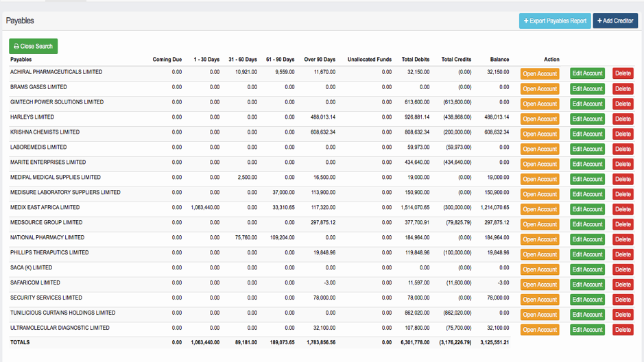
Task: Click the Over 90 Days column header
Action: click(x=320, y=60)
